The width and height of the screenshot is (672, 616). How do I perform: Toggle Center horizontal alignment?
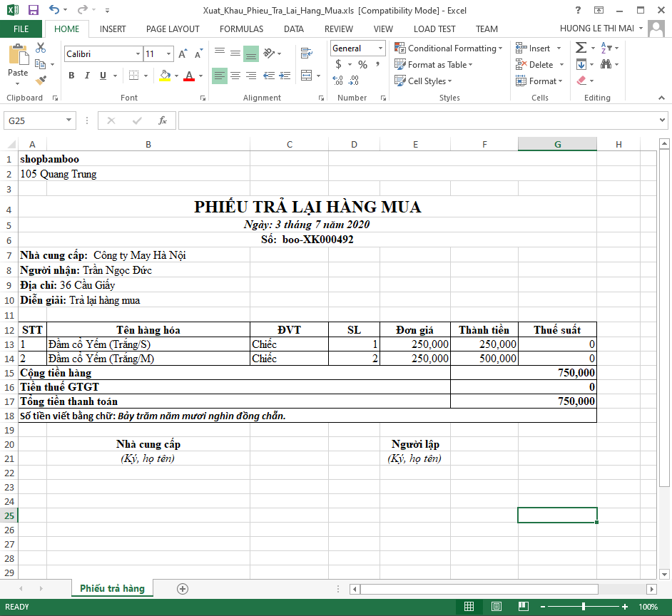(235, 76)
